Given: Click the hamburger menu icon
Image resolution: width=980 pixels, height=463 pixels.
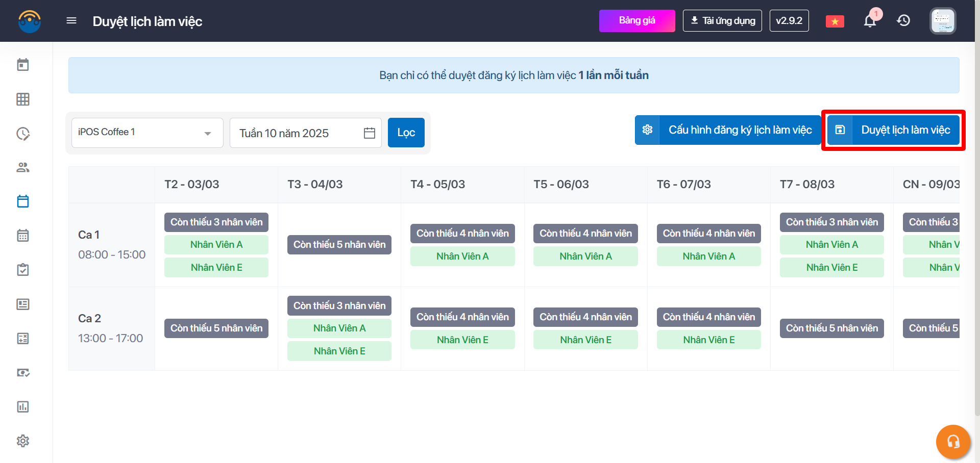Looking at the screenshot, I should 71,21.
